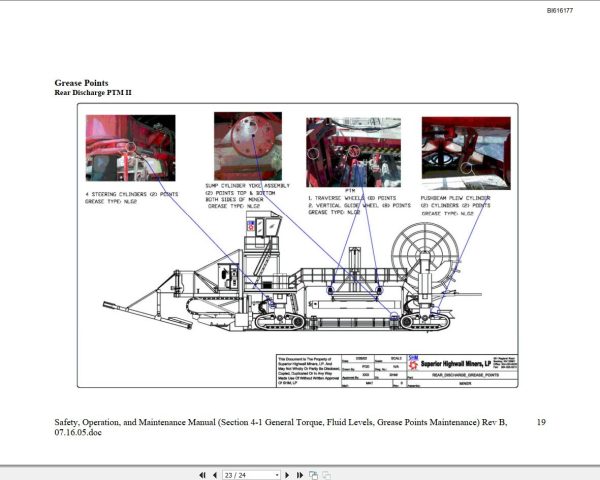Go to the first page
600x480 pixels.
(202, 475)
